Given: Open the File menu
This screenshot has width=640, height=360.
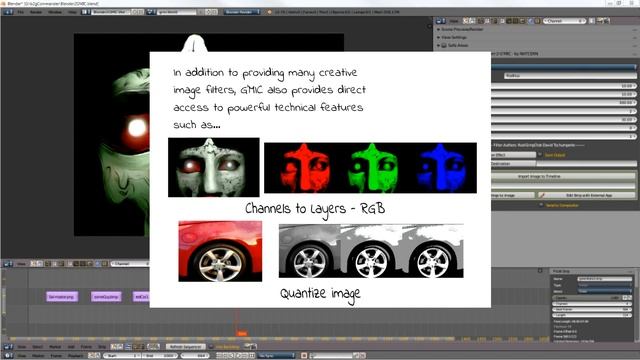Looking at the screenshot, I should pos(20,12).
